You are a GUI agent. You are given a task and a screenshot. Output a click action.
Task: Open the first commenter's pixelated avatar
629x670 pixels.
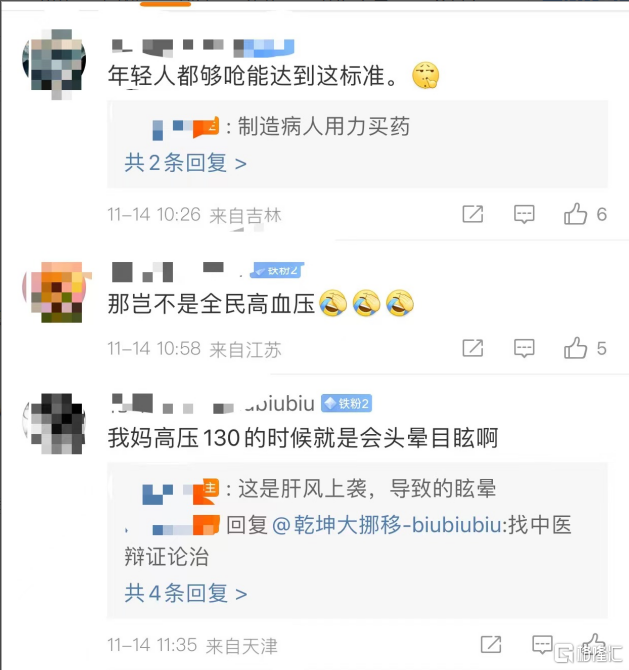(x=54, y=60)
